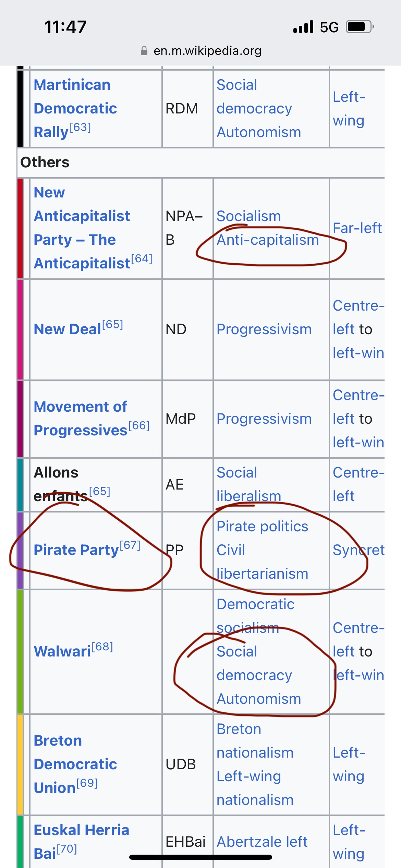Open the Pirate politics link

[262, 526]
